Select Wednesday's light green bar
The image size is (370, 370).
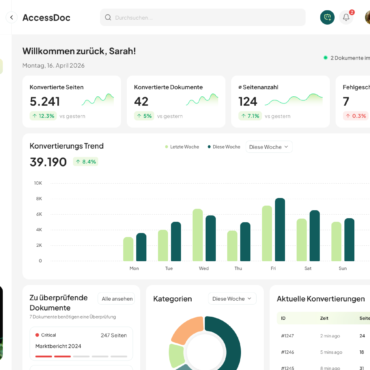[x=198, y=235]
